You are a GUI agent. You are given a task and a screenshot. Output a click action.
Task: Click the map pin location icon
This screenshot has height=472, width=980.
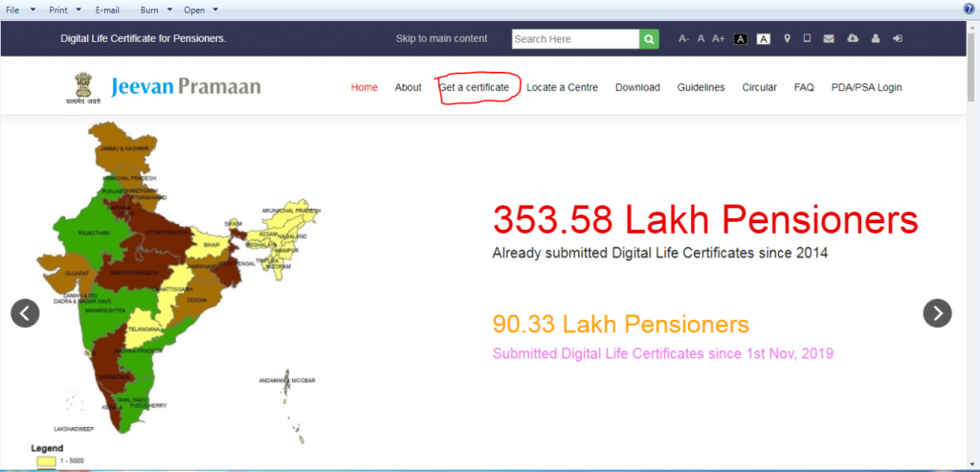click(787, 39)
